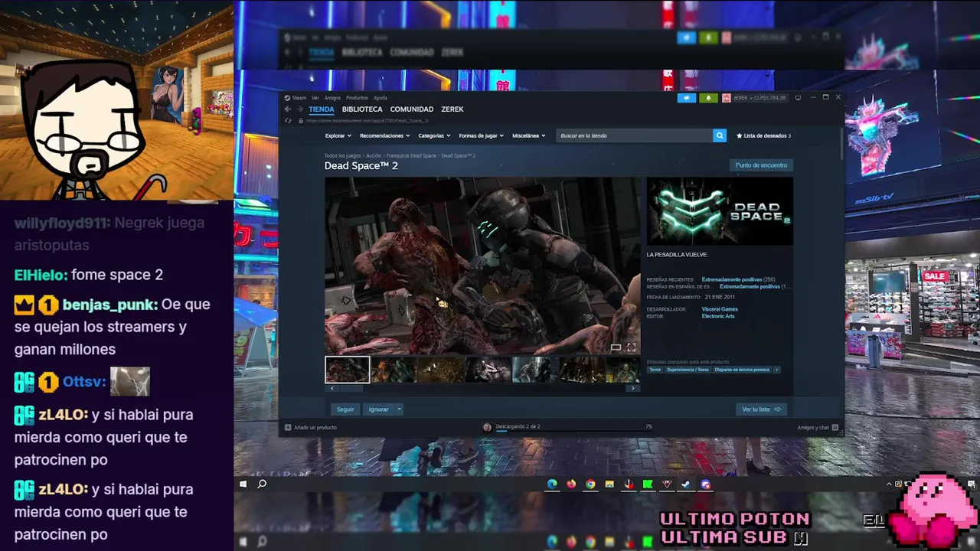980x551 pixels.
Task: Click the Windows Start button
Action: click(x=243, y=484)
